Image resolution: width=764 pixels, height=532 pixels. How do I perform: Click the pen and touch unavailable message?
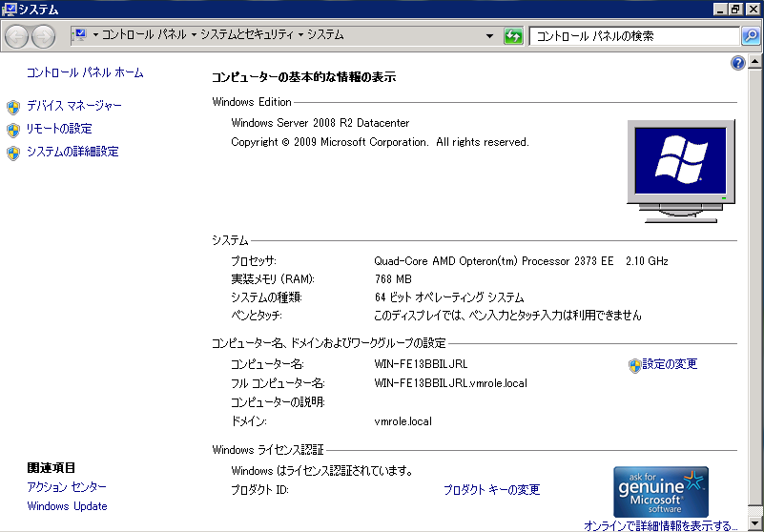coord(507,316)
